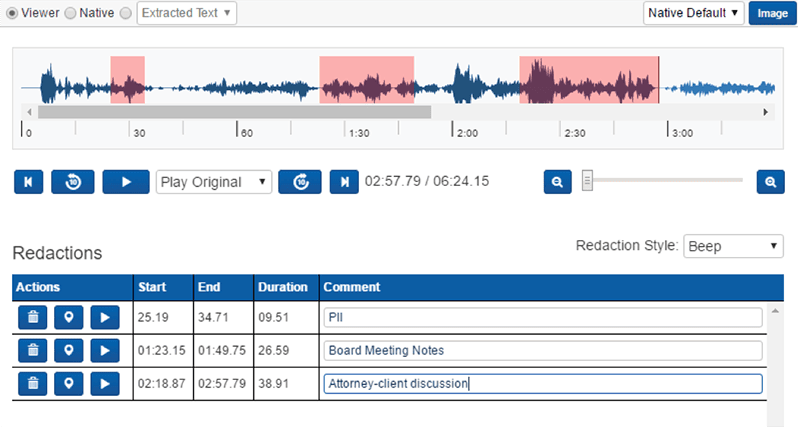
Task: Click the middle red redaction region on waveform
Action: pyautogui.click(x=367, y=80)
